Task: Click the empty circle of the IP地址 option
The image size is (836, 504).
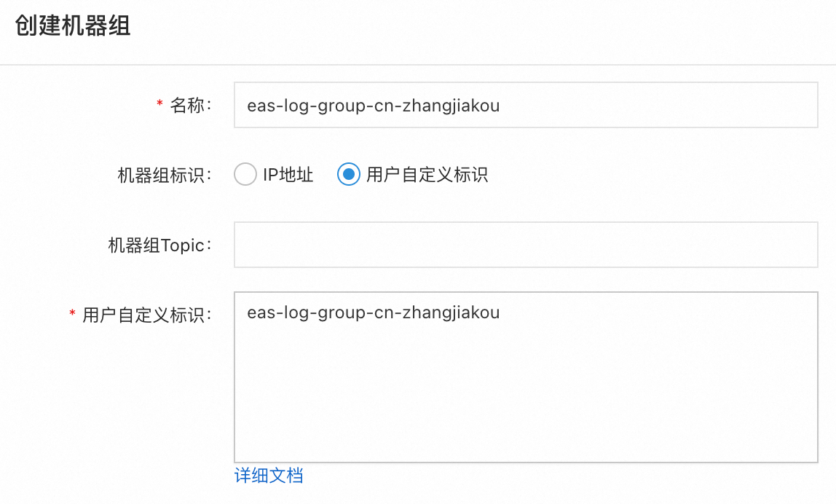Action: coord(245,175)
